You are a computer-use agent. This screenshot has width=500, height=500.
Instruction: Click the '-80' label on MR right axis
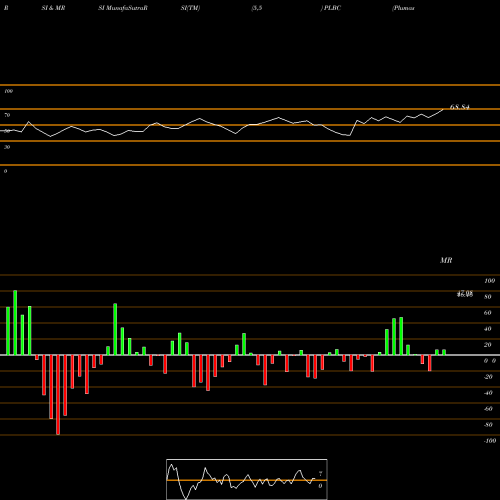point(488,425)
